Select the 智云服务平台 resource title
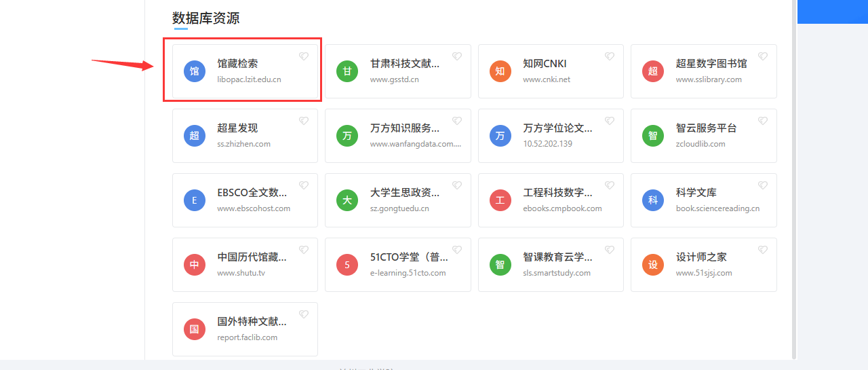This screenshot has height=370, width=868. click(706, 128)
